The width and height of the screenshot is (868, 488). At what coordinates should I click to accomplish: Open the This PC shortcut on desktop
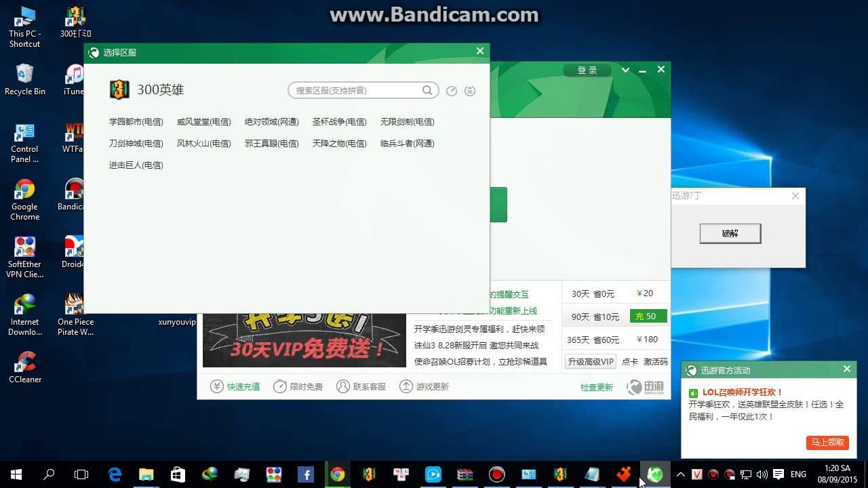click(x=24, y=27)
